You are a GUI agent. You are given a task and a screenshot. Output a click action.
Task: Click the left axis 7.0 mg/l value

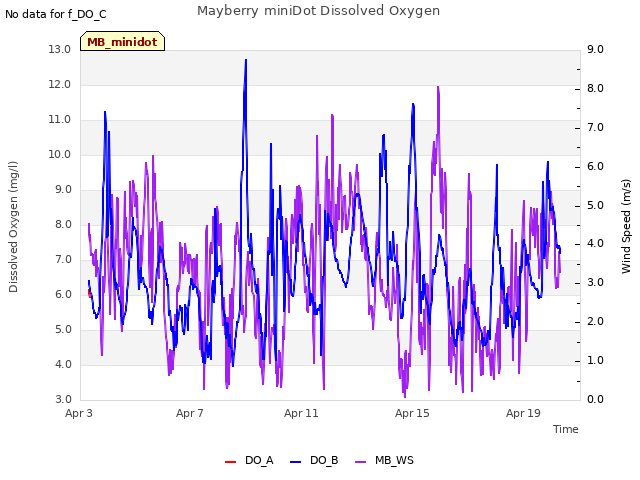[x=63, y=260]
